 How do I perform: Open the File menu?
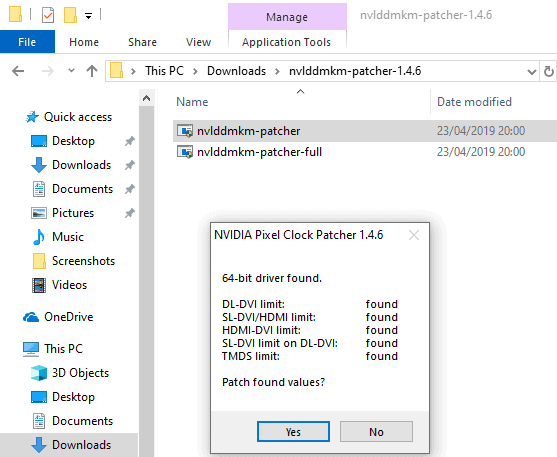coord(27,42)
